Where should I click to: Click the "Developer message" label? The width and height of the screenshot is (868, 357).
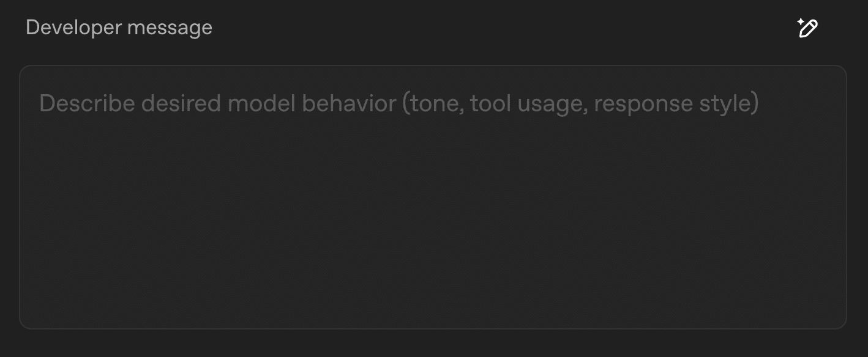[x=119, y=28]
